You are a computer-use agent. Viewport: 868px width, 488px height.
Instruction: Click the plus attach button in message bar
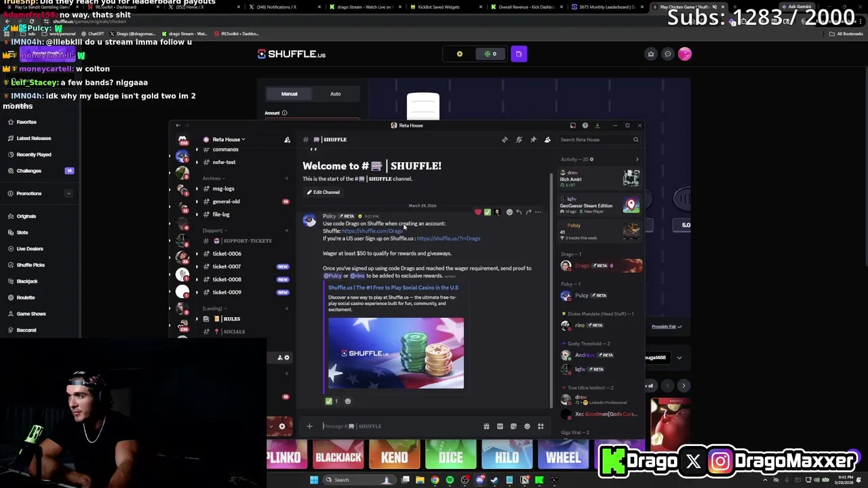pyautogui.click(x=309, y=426)
